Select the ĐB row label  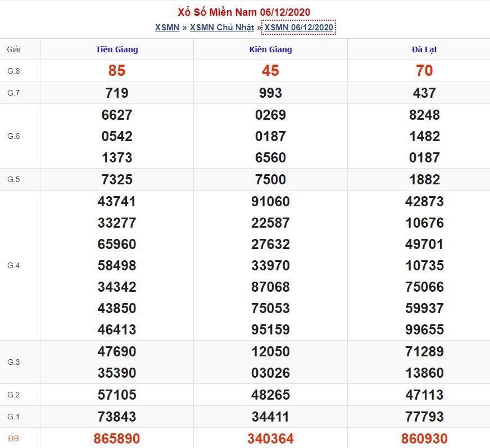13,438
